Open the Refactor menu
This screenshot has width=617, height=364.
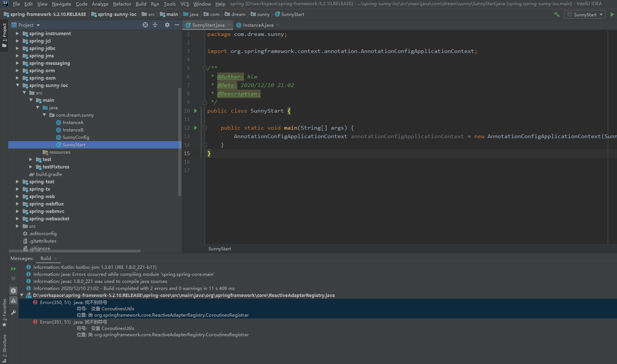tap(122, 4)
